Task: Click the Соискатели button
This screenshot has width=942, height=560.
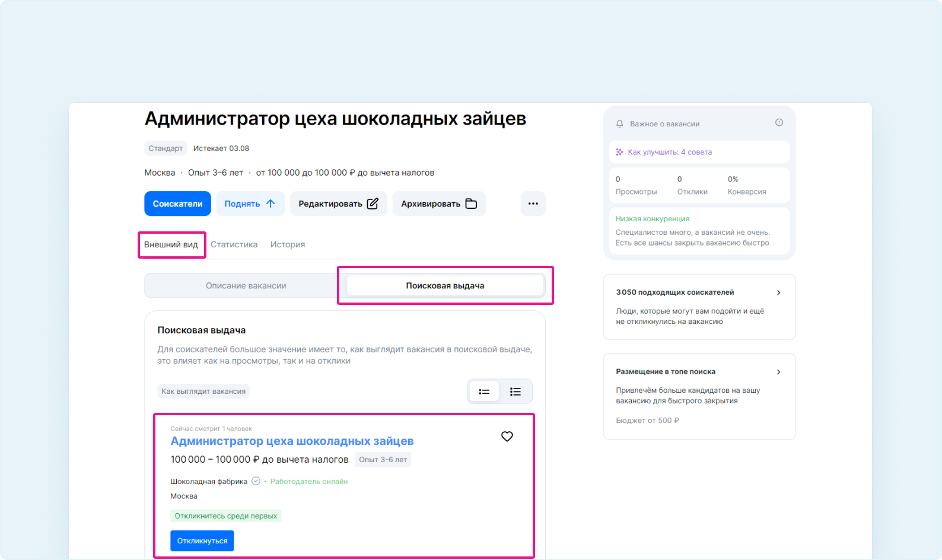Action: (177, 203)
